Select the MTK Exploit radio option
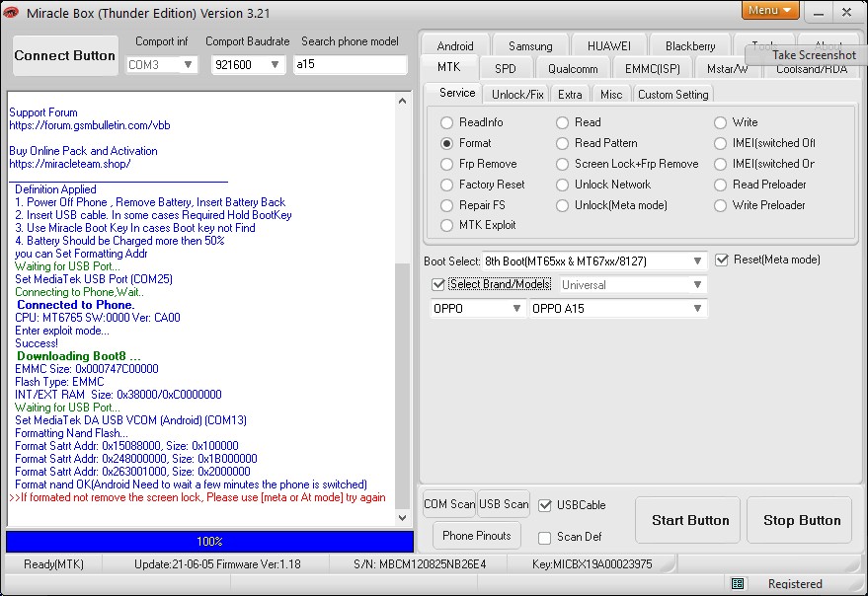 pos(478,225)
